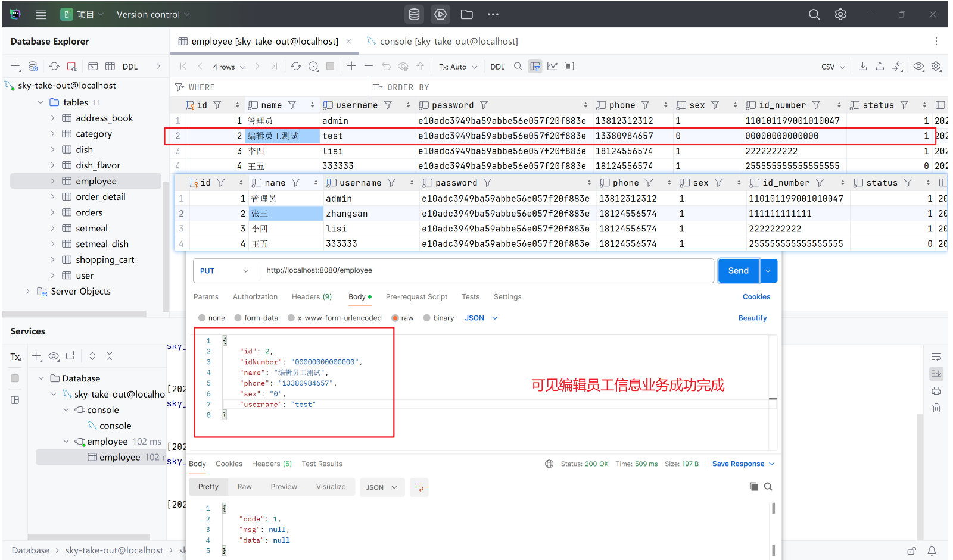Submit changes with up arrow icon
Viewport: 953px width, 560px height.
point(420,66)
